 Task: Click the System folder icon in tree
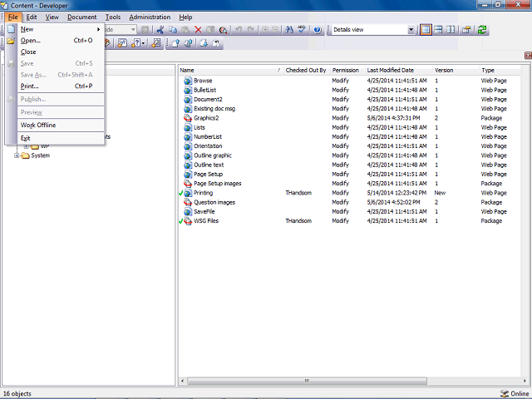click(25, 155)
